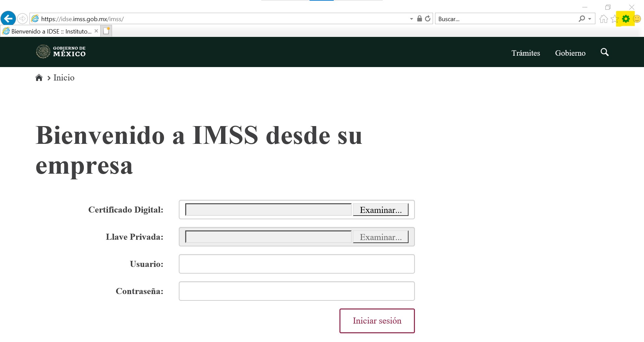Click the Iniciar sesión button
Image resolution: width=644 pixels, height=342 pixels.
pyautogui.click(x=377, y=321)
